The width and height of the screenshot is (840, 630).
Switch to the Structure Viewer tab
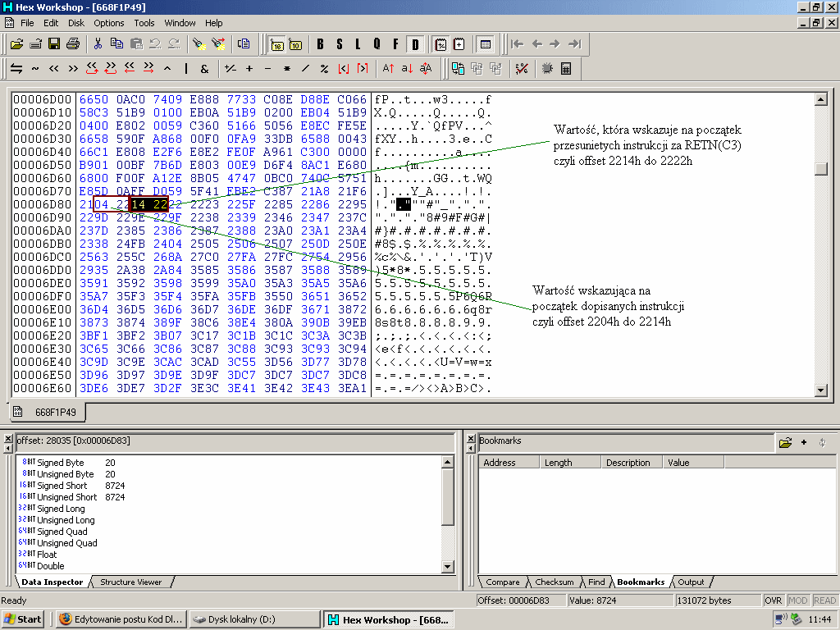coord(130,582)
